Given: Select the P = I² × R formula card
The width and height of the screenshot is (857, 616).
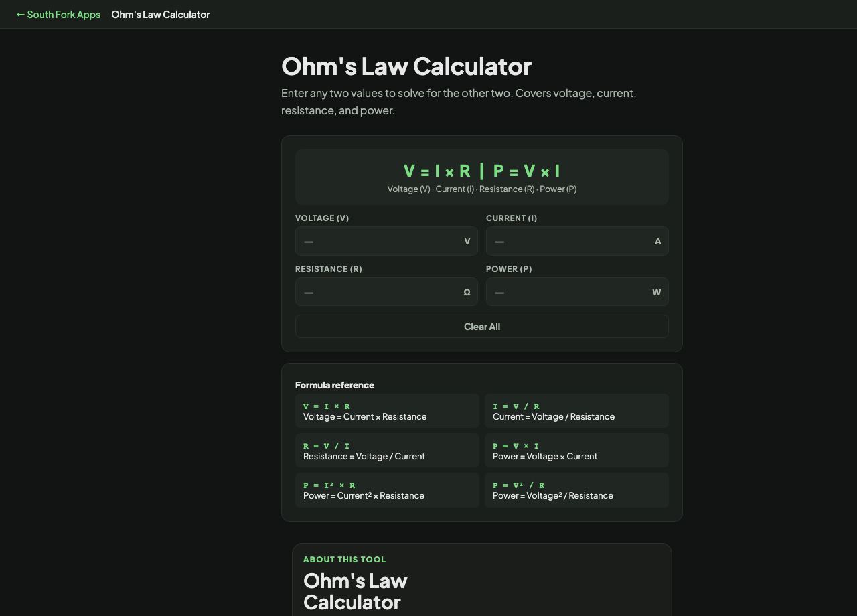Looking at the screenshot, I should point(387,490).
